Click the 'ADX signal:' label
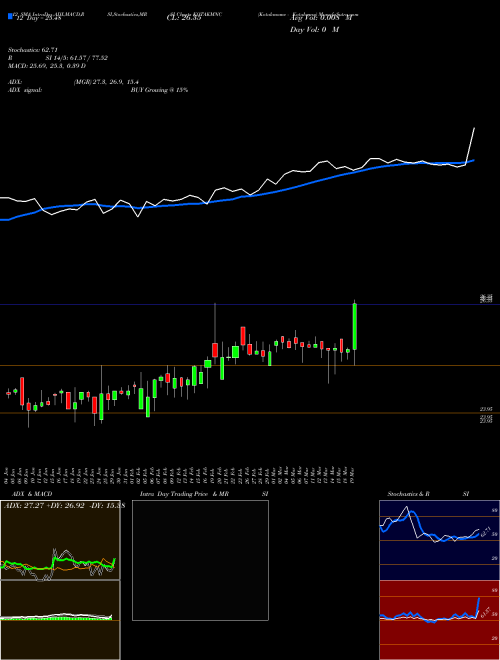 tap(25, 90)
